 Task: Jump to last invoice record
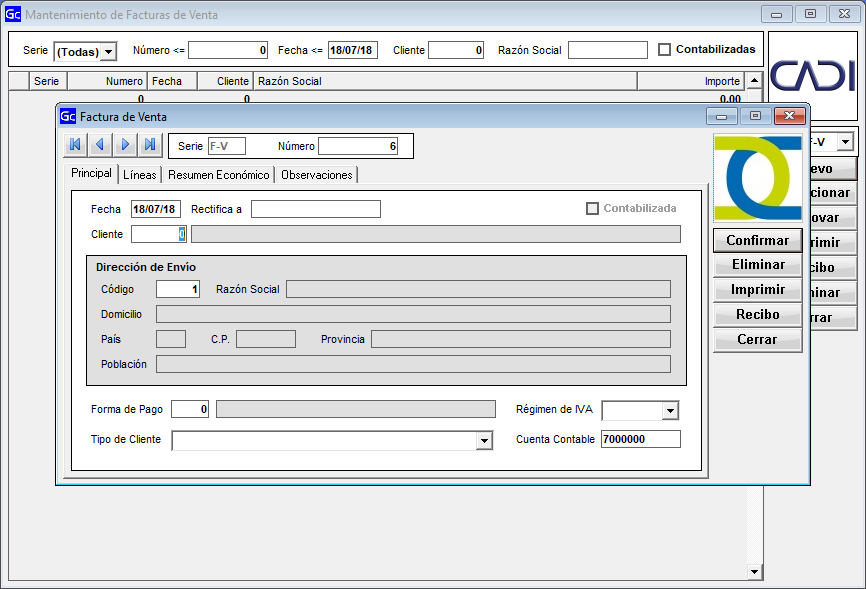point(150,145)
